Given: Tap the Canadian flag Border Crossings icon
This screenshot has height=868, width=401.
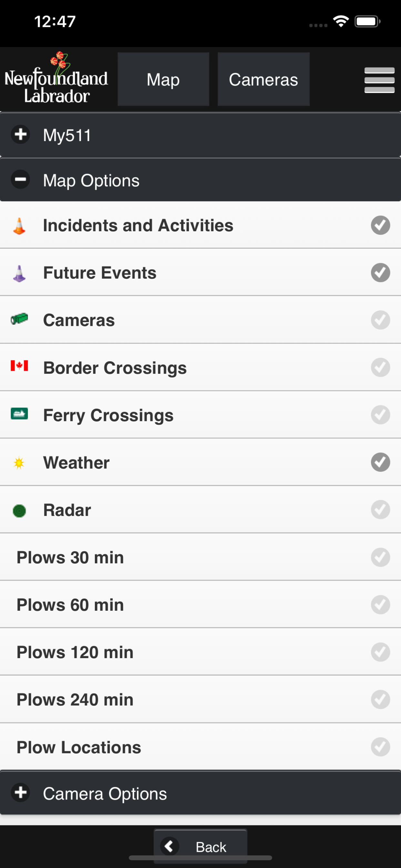Looking at the screenshot, I should point(19,366).
